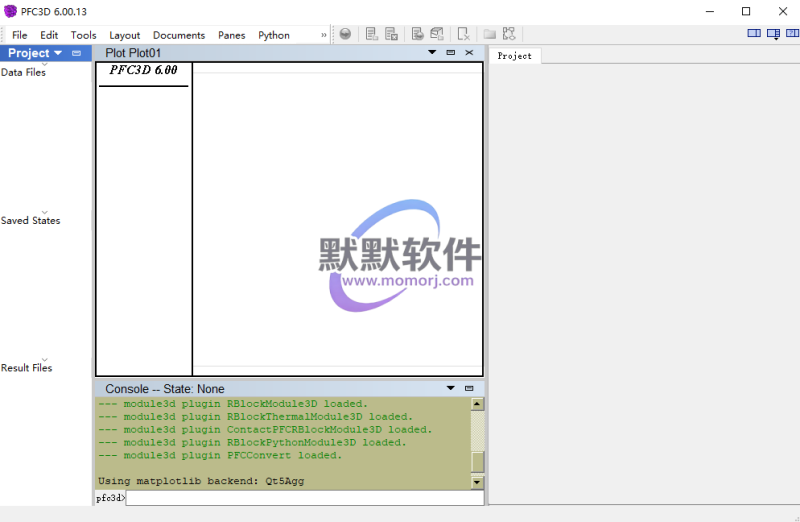Click the console scrollbar up arrow
Image resolution: width=800 pixels, height=522 pixels.
coord(477,404)
